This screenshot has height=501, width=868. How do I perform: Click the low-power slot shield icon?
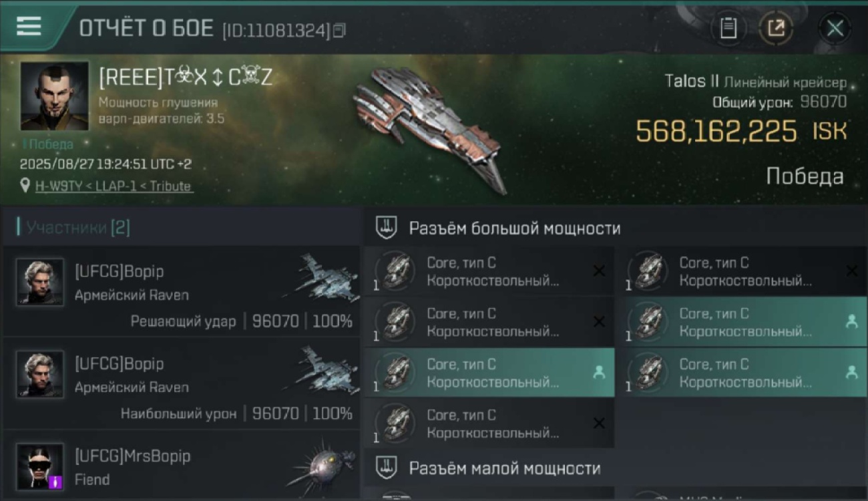pos(387,468)
